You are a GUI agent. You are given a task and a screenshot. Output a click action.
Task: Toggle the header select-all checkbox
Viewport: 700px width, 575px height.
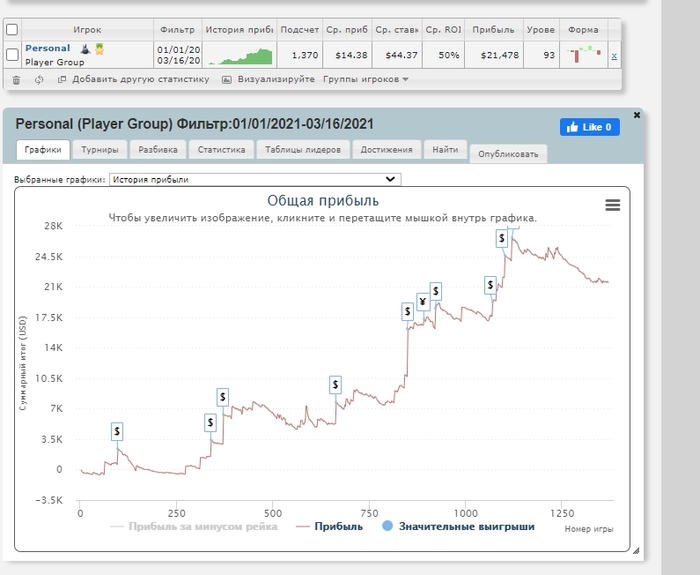tap(12, 29)
